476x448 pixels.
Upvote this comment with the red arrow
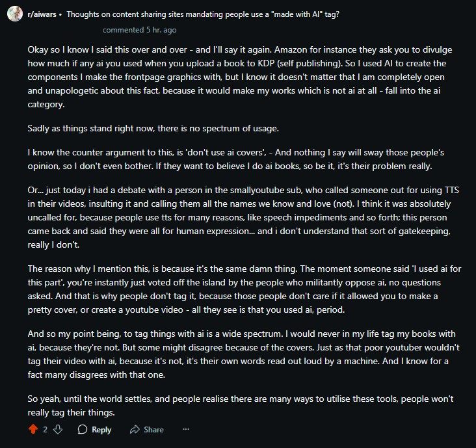point(33,430)
